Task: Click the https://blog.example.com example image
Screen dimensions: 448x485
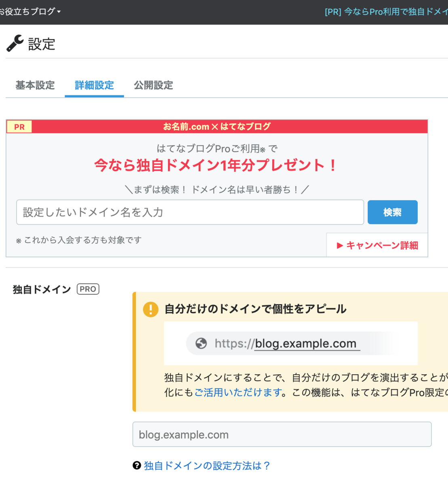Action: click(291, 343)
